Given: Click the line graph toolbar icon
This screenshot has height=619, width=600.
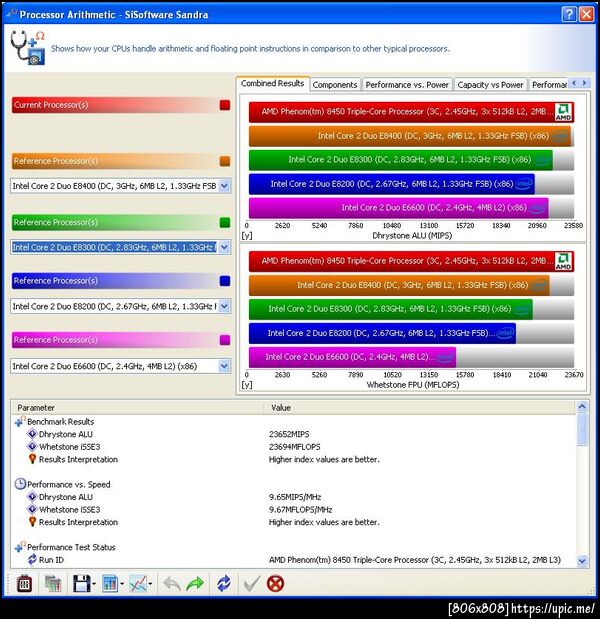Looking at the screenshot, I should (138, 583).
